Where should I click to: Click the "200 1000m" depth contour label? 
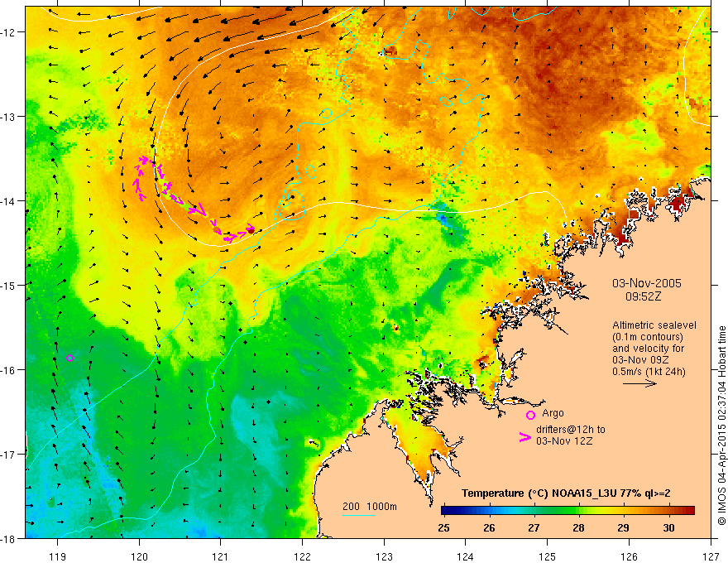(370, 507)
